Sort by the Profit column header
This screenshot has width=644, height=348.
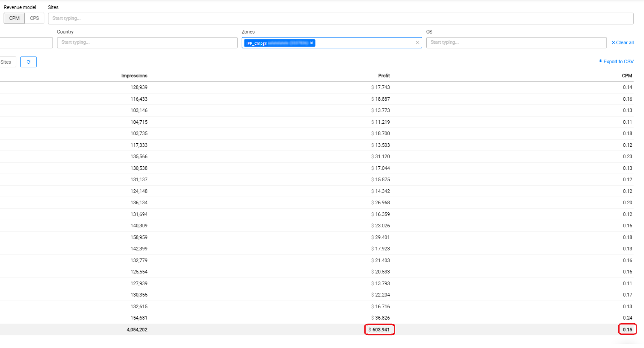click(384, 75)
